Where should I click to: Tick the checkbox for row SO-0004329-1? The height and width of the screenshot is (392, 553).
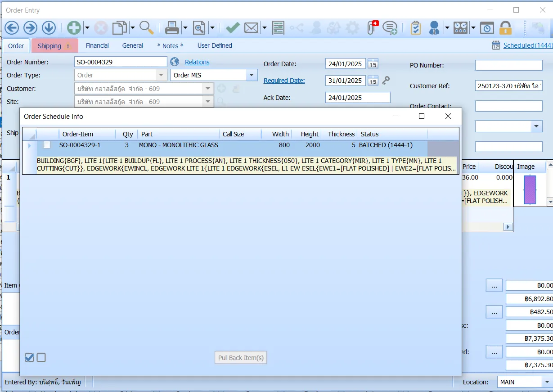pyautogui.click(x=47, y=145)
